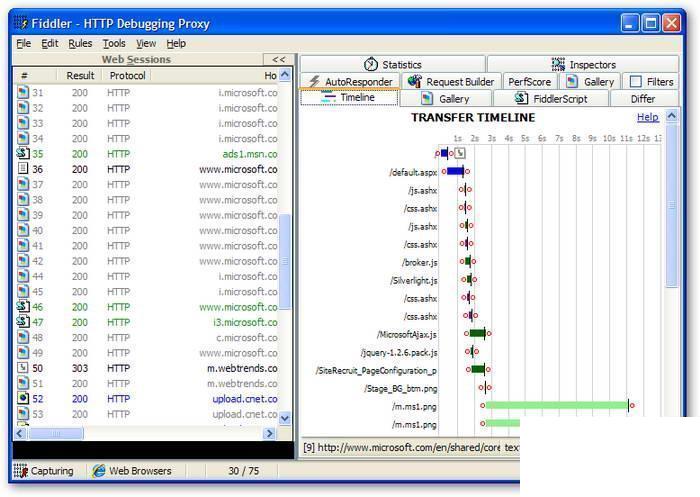Select the ads1.msn.co host entry

coord(250,154)
